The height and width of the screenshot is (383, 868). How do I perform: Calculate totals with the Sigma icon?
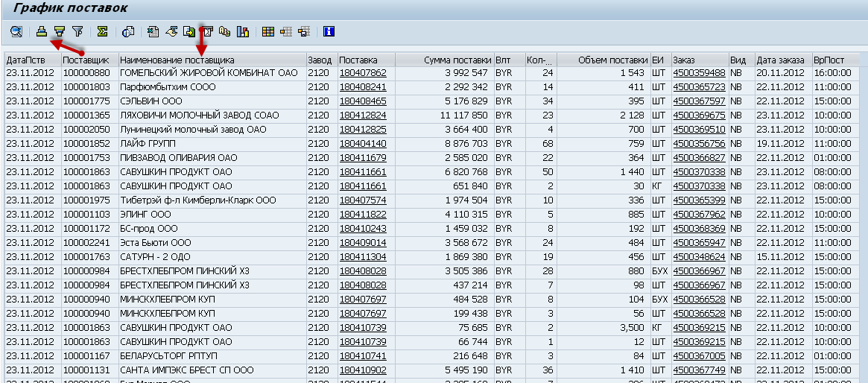pos(102,31)
